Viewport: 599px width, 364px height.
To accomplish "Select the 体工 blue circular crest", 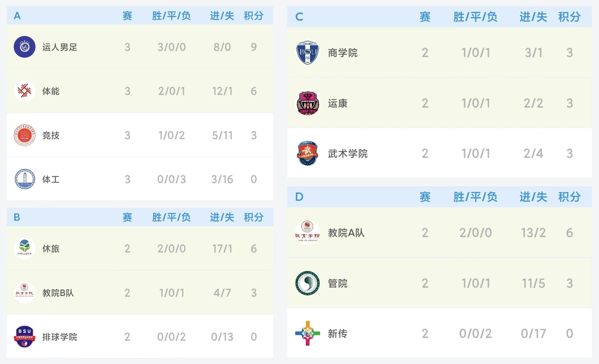I will pos(25,179).
